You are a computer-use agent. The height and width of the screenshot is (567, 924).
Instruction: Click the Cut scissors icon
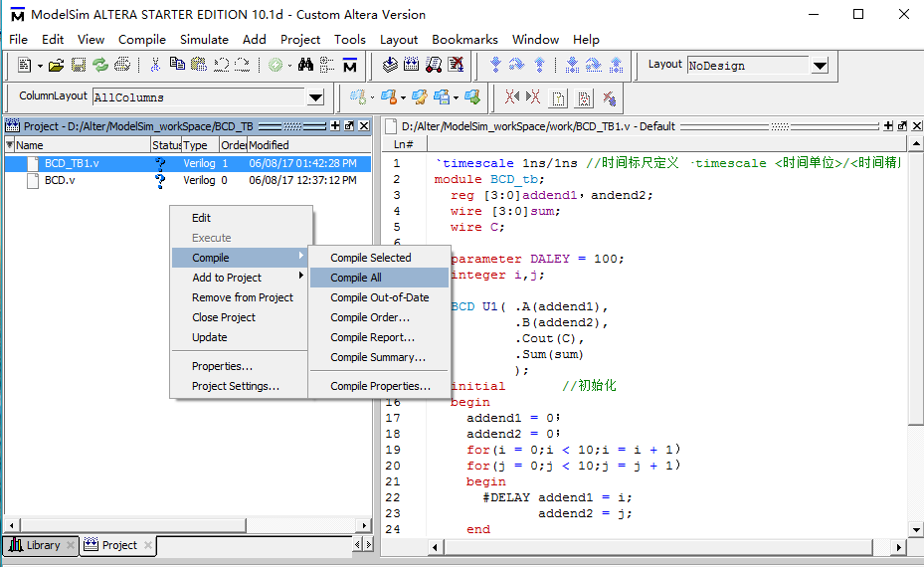click(x=155, y=65)
